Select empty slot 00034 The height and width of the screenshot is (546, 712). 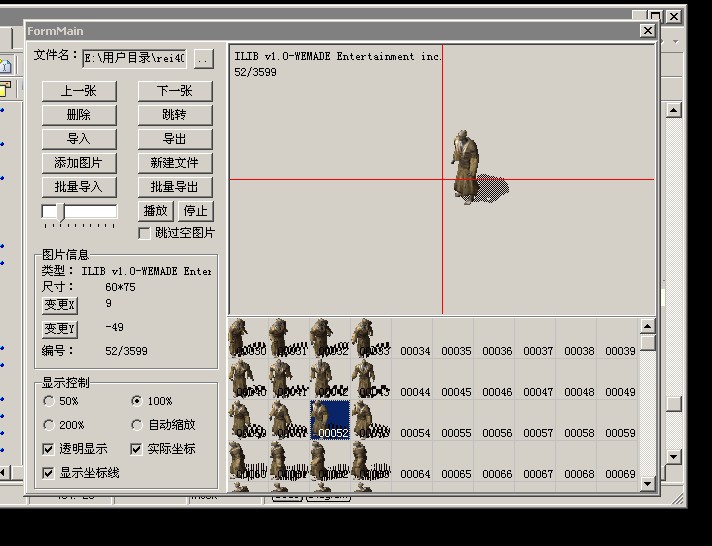[x=412, y=338]
